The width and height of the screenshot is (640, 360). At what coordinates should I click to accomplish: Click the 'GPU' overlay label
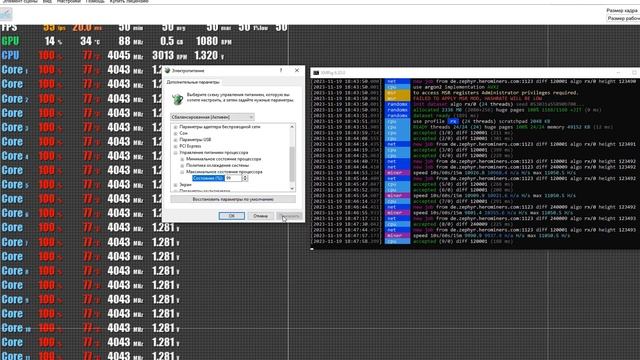10,41
